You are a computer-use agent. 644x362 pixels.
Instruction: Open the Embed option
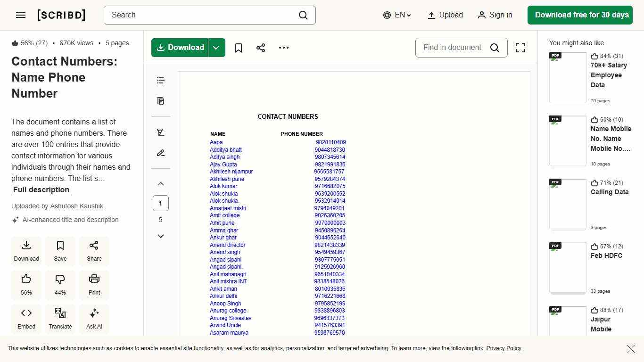26,319
